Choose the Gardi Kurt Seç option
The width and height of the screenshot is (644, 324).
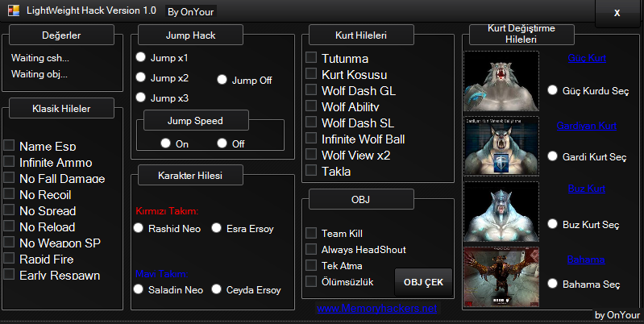pos(553,156)
